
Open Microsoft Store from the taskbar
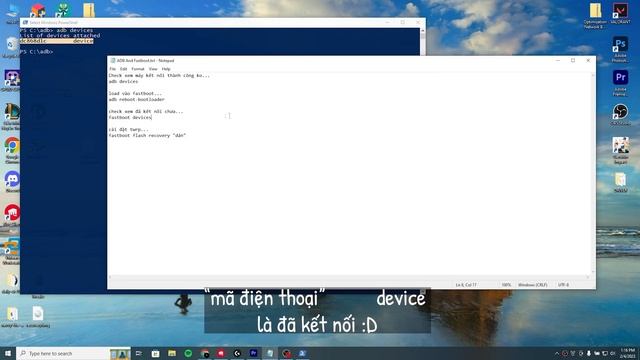(155, 353)
